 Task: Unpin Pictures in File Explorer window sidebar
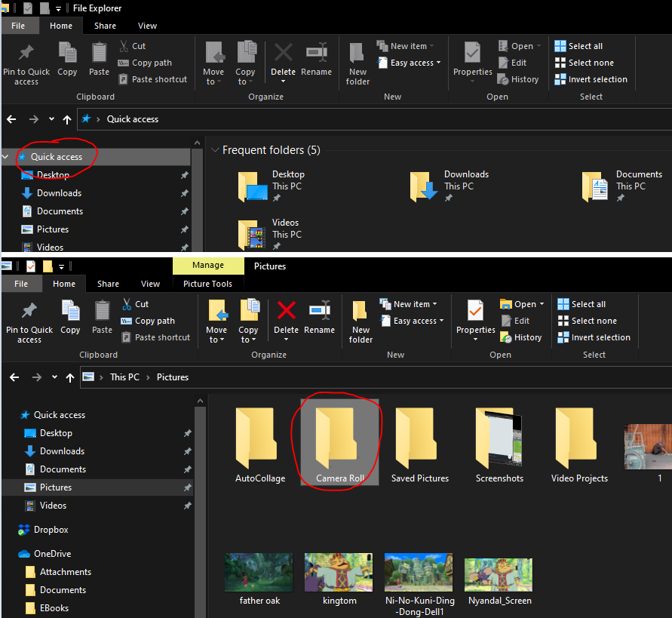pos(184,229)
